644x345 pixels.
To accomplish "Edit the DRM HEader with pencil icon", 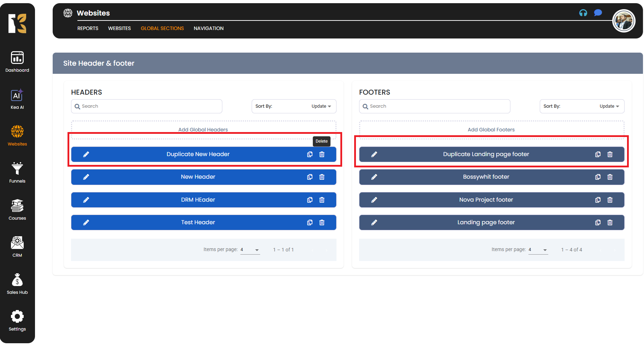I will [86, 200].
